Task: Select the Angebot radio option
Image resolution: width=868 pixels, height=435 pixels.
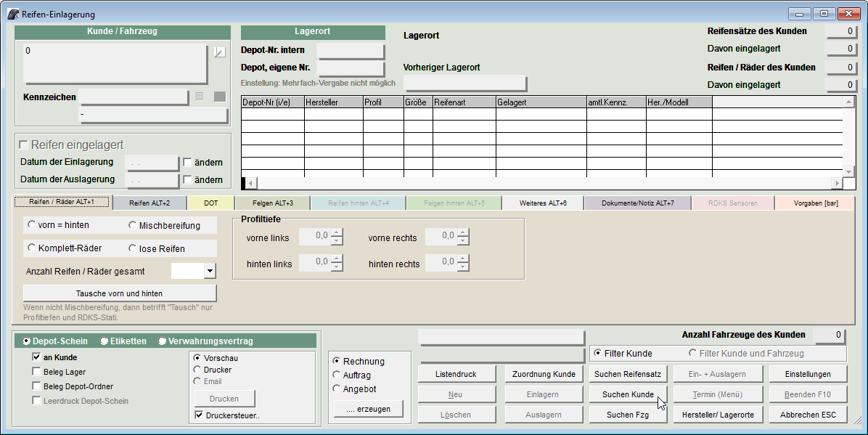Action: pos(336,389)
